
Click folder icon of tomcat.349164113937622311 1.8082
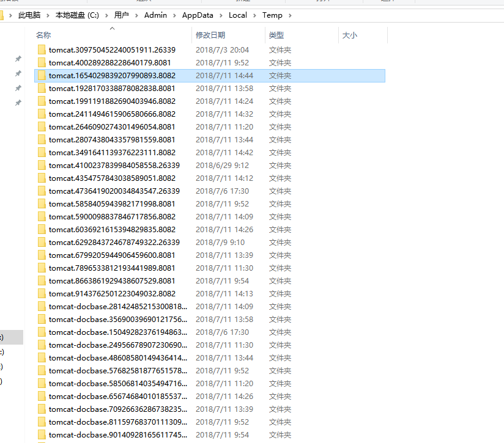click(x=42, y=153)
